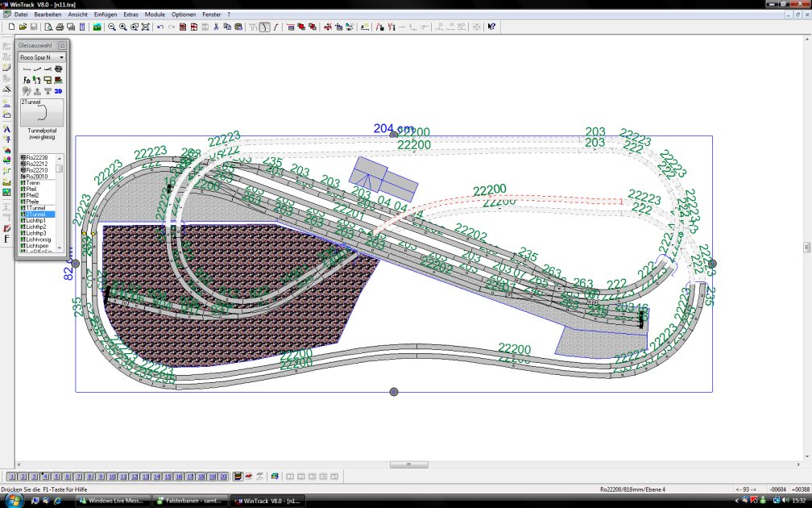Click the symbol list scroll-down arrow
Image resolution: width=812 pixels, height=508 pixels.
pyautogui.click(x=60, y=248)
